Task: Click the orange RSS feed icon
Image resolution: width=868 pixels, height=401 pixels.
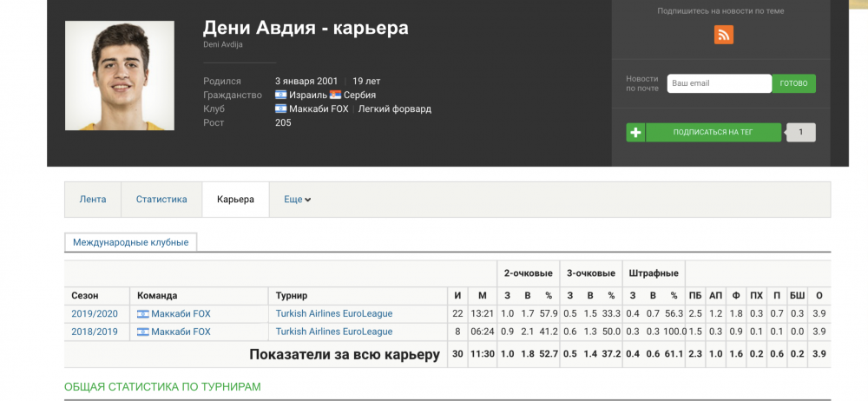Action: (x=723, y=35)
